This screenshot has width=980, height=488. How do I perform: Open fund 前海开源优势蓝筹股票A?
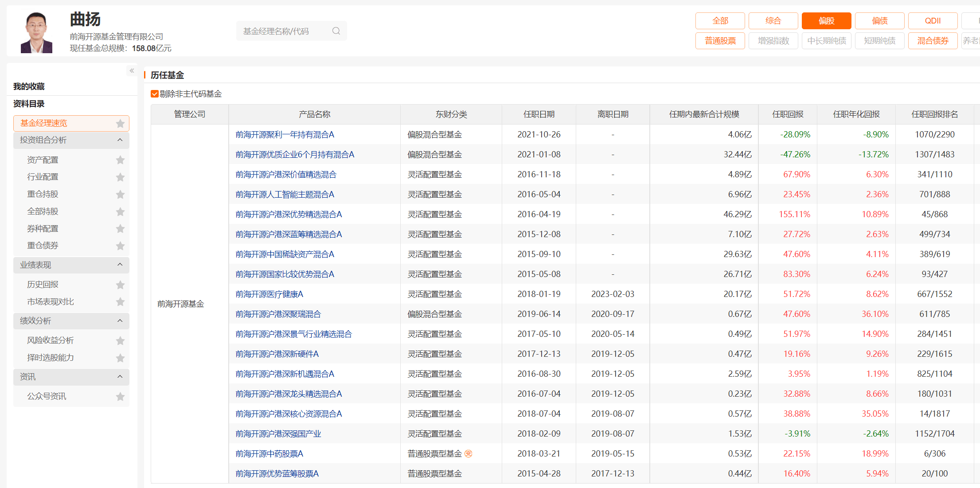(x=277, y=473)
